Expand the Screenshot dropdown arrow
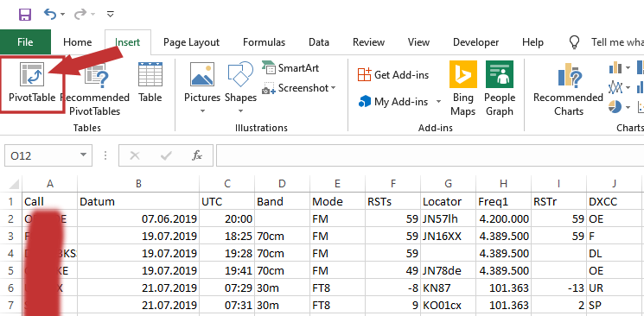The width and height of the screenshot is (644, 316). click(x=333, y=88)
